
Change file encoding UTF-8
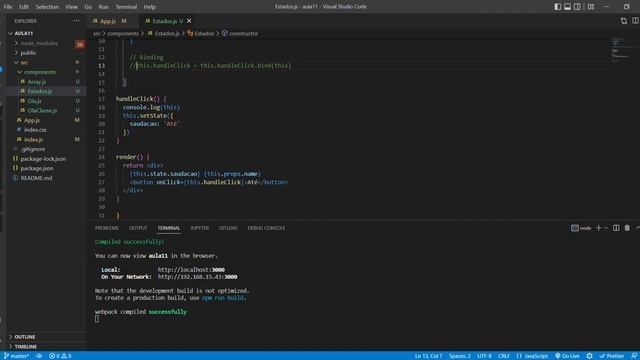(484, 356)
